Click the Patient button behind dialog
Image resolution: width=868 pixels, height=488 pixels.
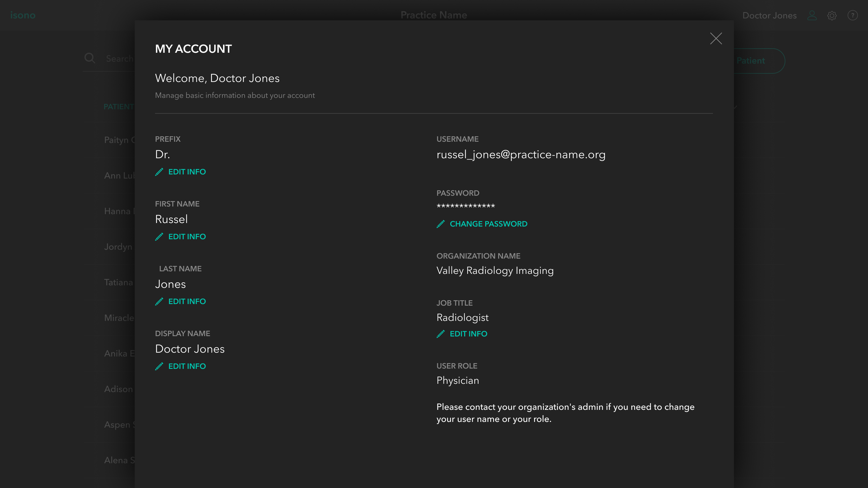[758, 61]
